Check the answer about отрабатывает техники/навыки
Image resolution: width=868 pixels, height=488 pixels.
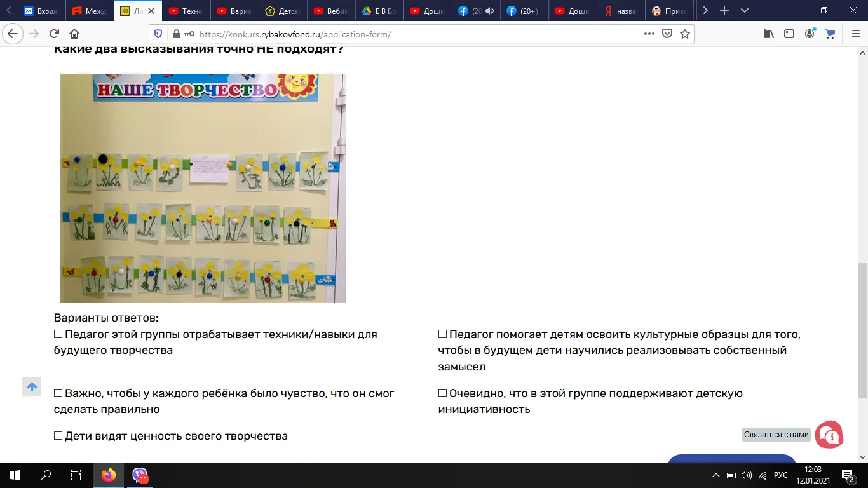click(x=58, y=333)
